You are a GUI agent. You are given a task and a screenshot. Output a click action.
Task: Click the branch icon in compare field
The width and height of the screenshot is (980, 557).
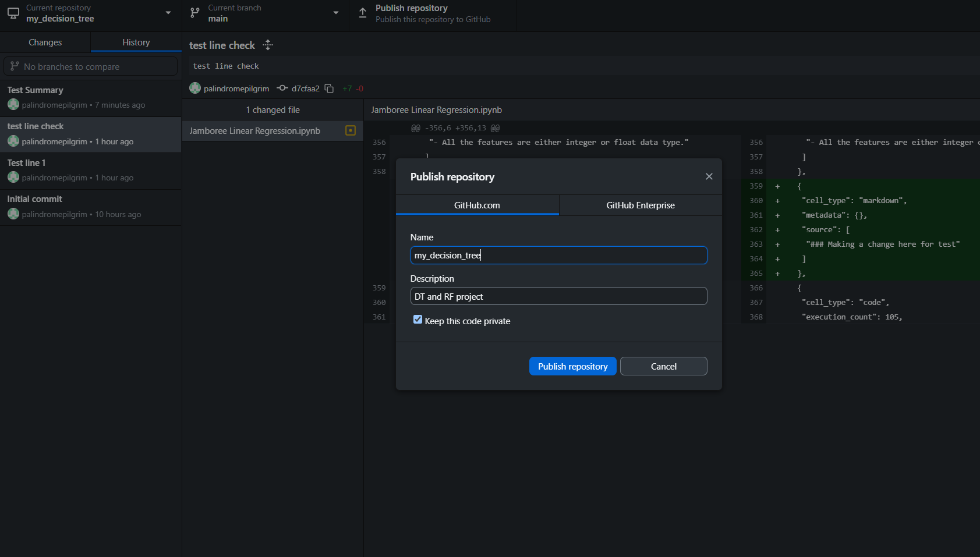(x=15, y=66)
